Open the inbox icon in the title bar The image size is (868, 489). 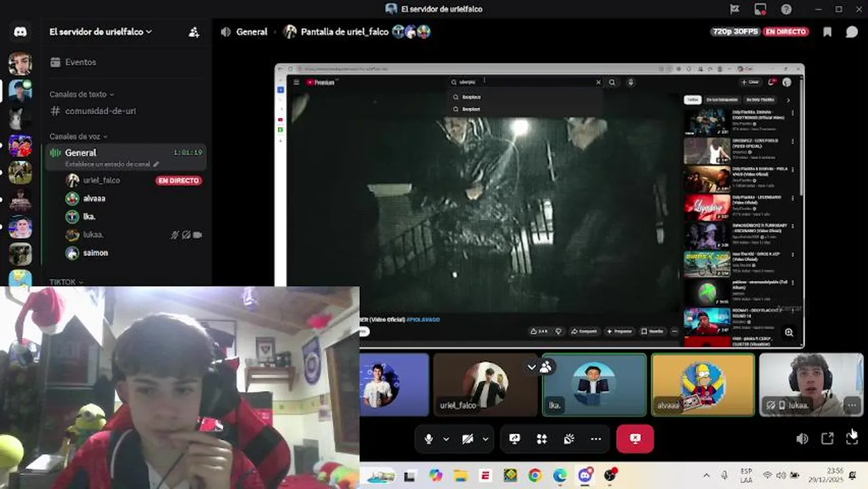(760, 9)
